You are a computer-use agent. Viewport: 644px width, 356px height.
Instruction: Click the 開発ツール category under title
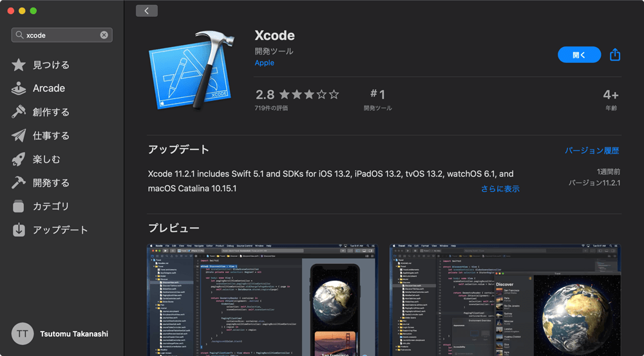click(274, 52)
